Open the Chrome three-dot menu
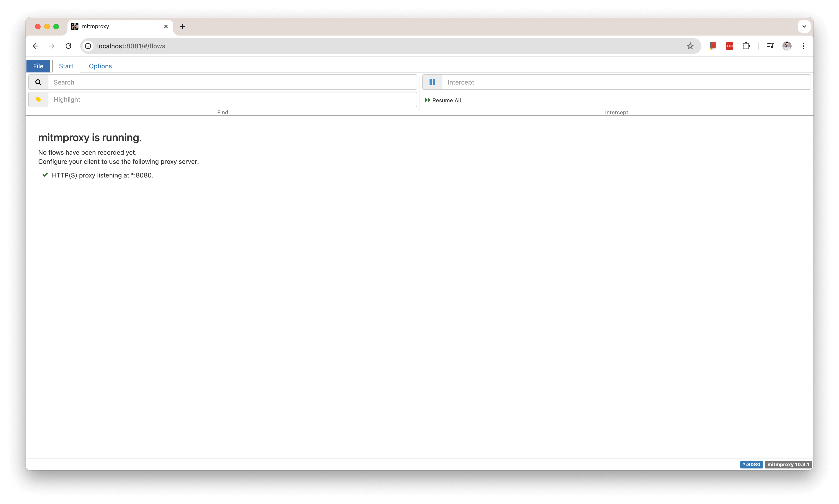The image size is (839, 504). click(x=803, y=46)
